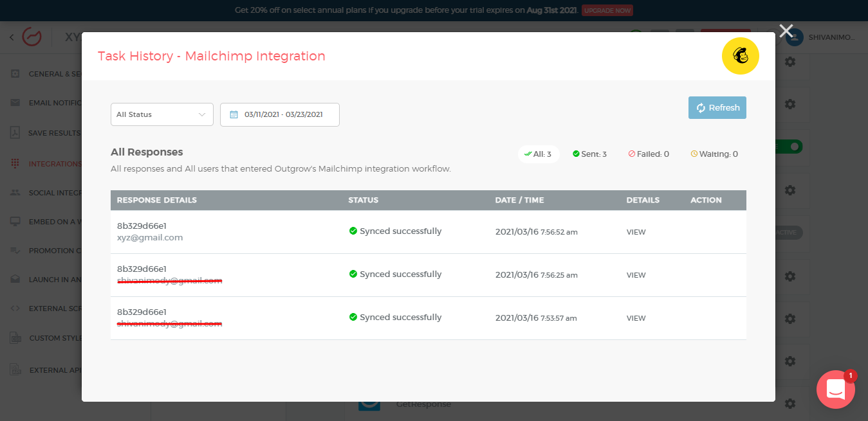Click the Task History - Mailchimp Integration title
The width and height of the screenshot is (868, 421).
coord(212,56)
